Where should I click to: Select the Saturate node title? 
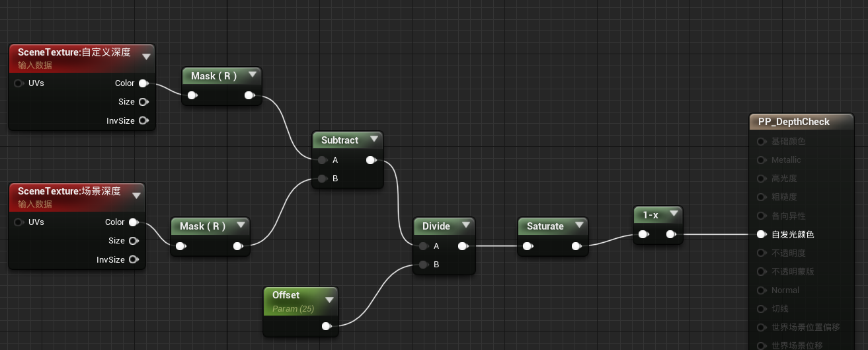click(x=545, y=226)
